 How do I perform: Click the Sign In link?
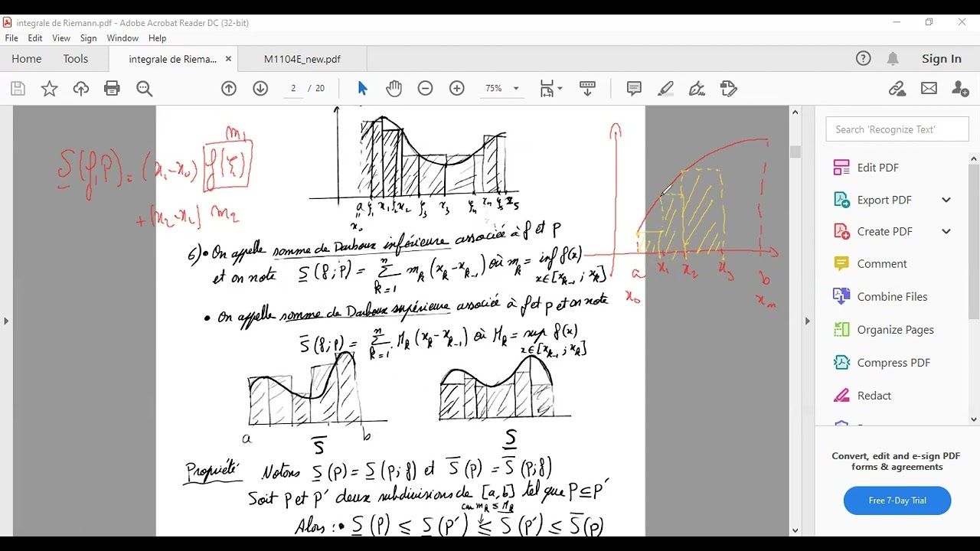tap(942, 59)
